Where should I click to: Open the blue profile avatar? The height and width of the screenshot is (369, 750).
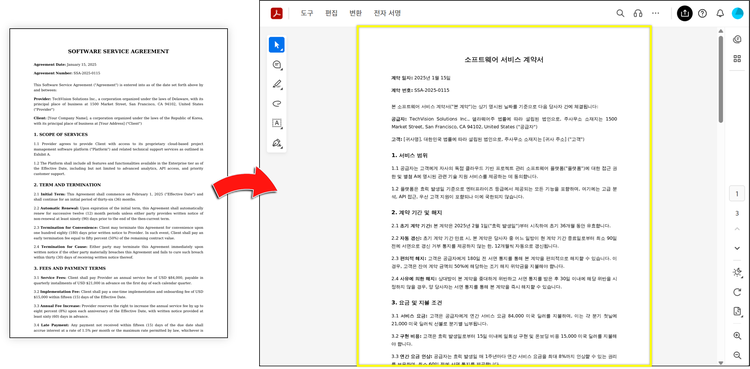click(x=738, y=13)
